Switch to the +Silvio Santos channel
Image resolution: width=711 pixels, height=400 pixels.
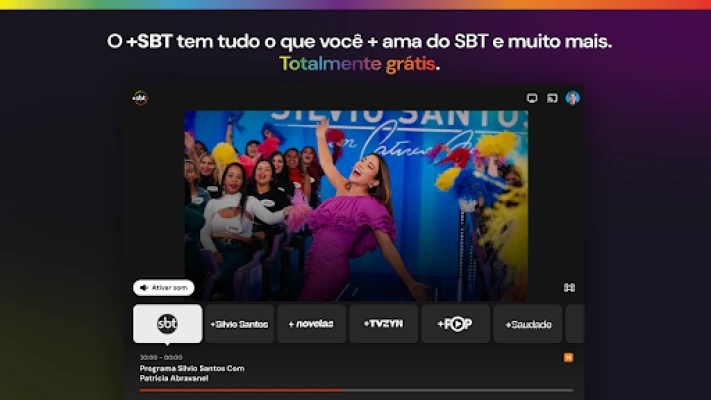239,324
